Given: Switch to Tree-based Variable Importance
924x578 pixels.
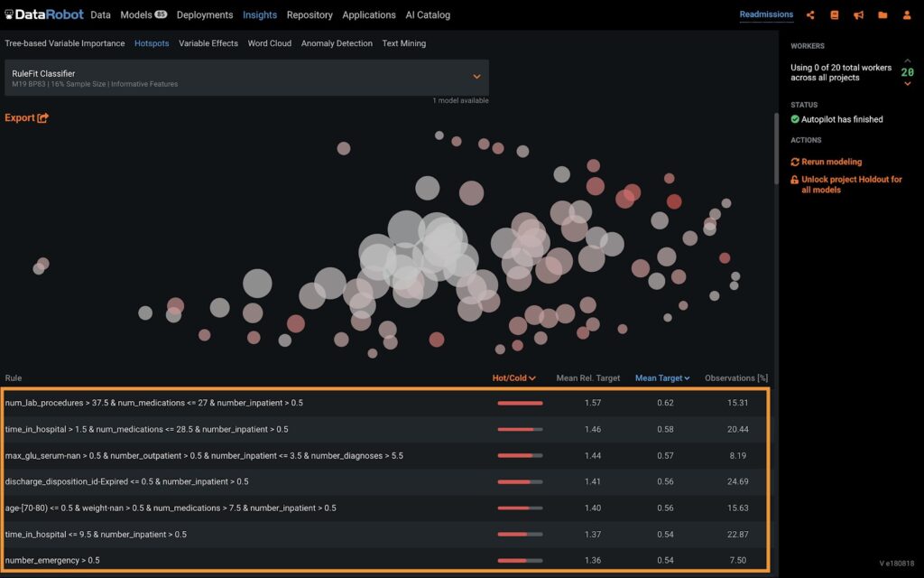Looking at the screenshot, I should [x=65, y=43].
